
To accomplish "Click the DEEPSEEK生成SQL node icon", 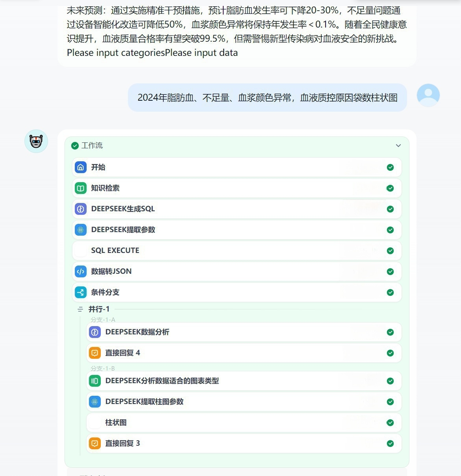I will (81, 209).
